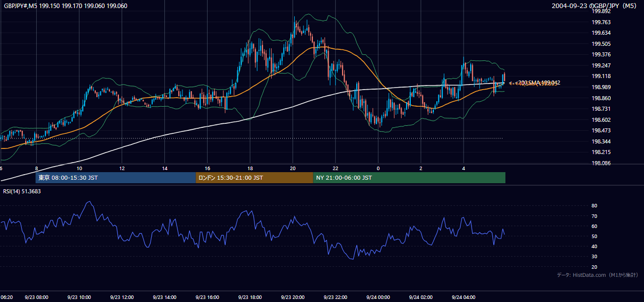Click the RSI scale value 50
644x302 pixels.
tap(594, 236)
